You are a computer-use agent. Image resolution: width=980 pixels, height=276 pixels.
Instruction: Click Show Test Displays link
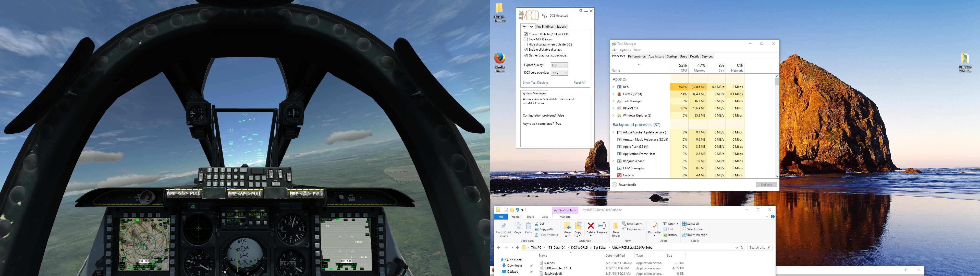point(535,83)
